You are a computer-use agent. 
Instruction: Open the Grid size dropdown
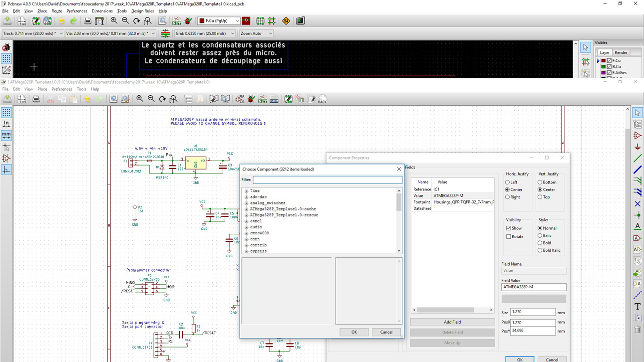(x=205, y=33)
